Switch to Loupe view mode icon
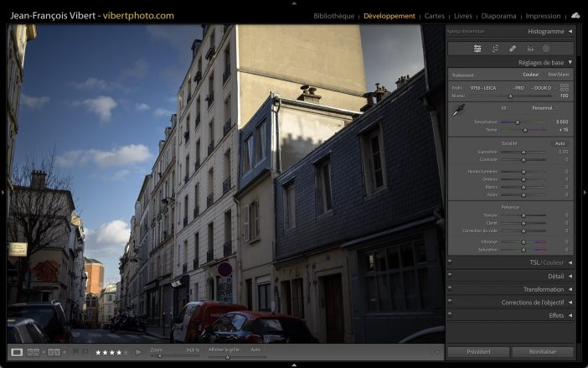This screenshot has width=588, height=368. pos(17,352)
